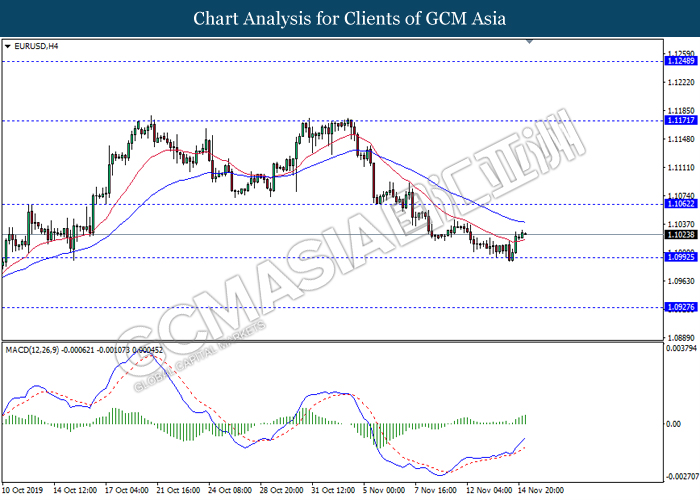Click the 1.09925 support level label
The height and width of the screenshot is (500, 700).
(681, 257)
